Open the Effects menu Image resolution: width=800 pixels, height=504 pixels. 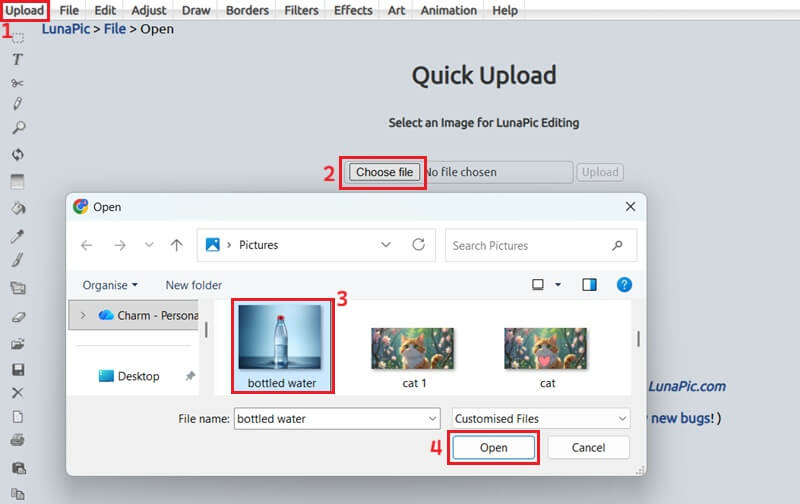point(353,10)
